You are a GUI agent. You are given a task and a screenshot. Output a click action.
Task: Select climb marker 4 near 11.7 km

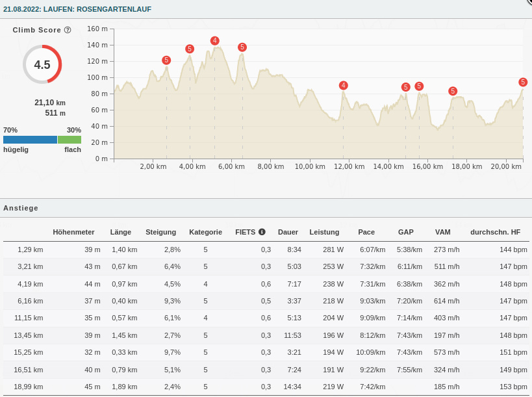pyautogui.click(x=344, y=86)
